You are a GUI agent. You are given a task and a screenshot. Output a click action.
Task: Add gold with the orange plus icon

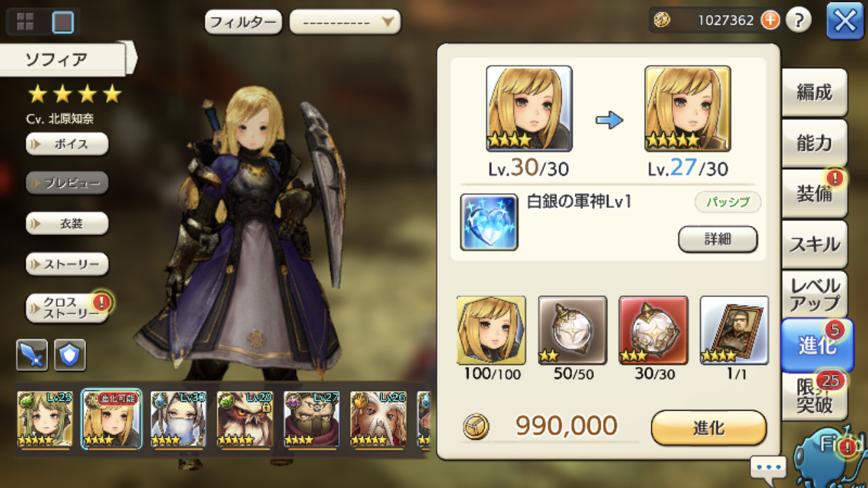[x=770, y=20]
